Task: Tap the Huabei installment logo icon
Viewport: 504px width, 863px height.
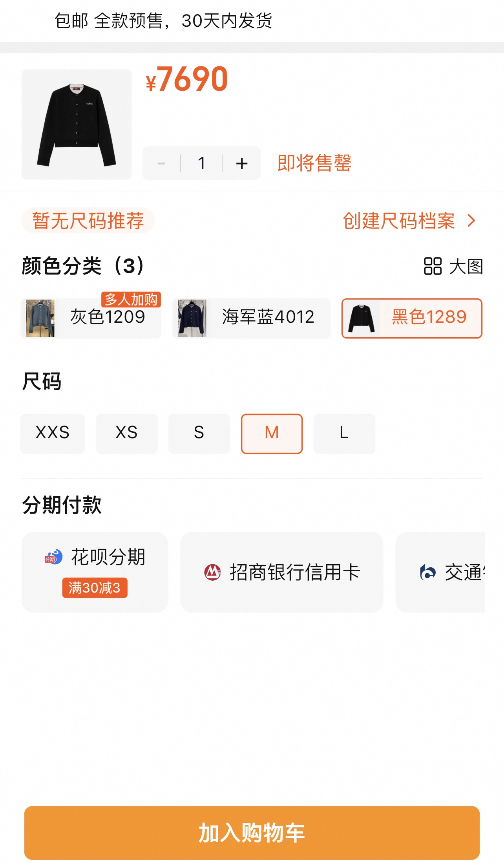Action: pyautogui.click(x=53, y=557)
